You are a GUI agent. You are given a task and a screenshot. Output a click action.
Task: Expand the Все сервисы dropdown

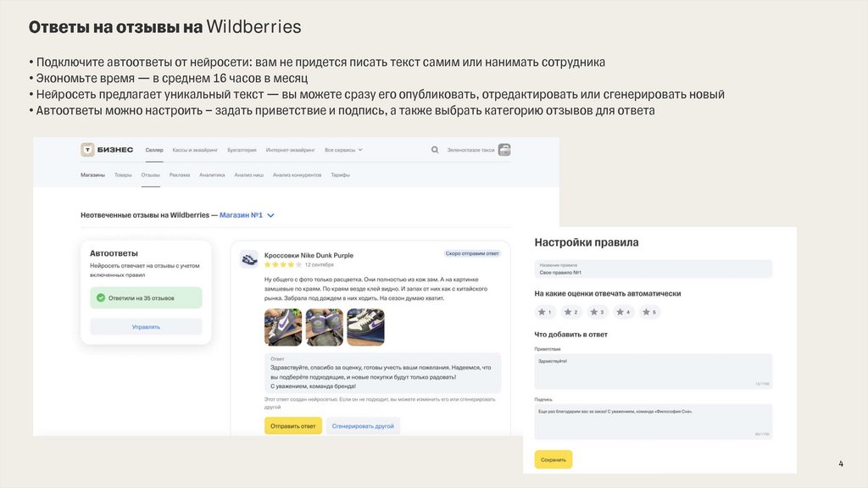[x=343, y=150]
